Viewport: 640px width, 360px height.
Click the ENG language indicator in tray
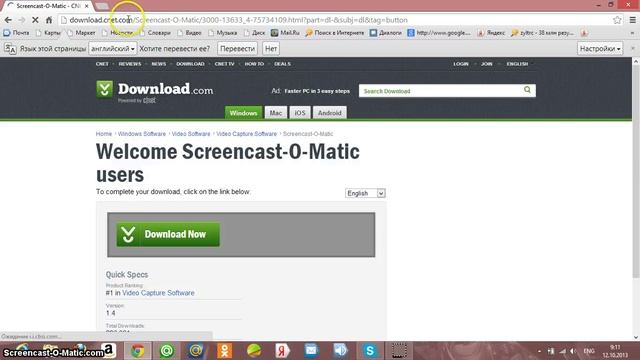[589, 351]
